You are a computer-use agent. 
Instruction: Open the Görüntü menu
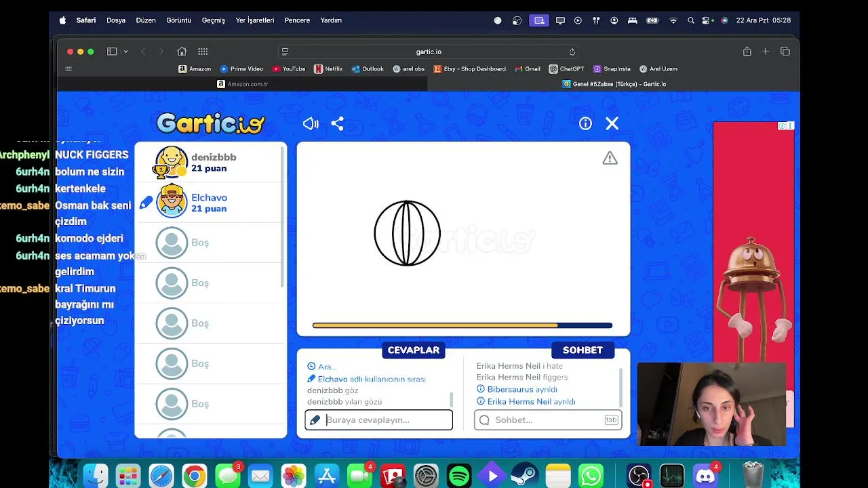(179, 20)
